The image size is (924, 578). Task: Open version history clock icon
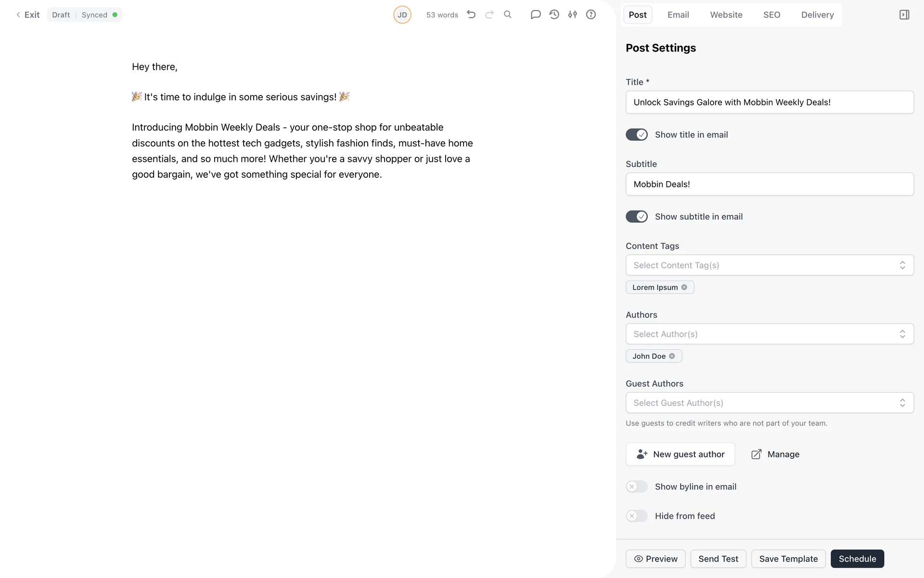[554, 14]
